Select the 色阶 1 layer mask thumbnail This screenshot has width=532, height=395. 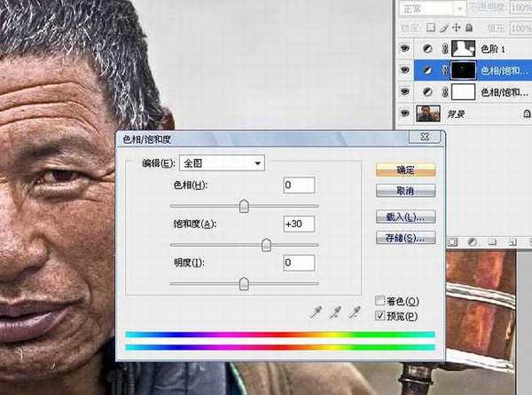click(x=465, y=48)
